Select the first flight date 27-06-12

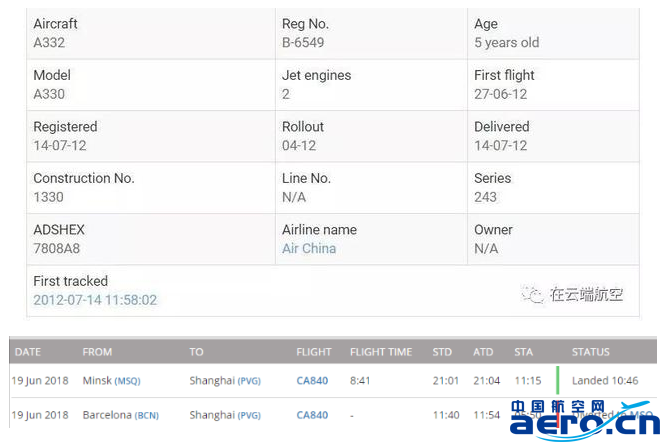click(500, 94)
